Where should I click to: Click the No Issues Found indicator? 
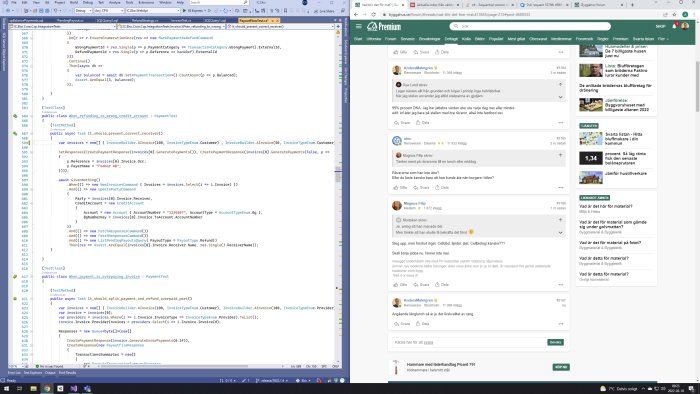coord(50,366)
